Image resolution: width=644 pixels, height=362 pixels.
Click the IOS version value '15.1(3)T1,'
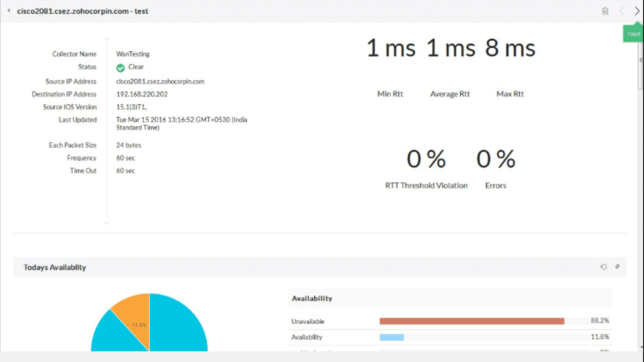pyautogui.click(x=131, y=107)
